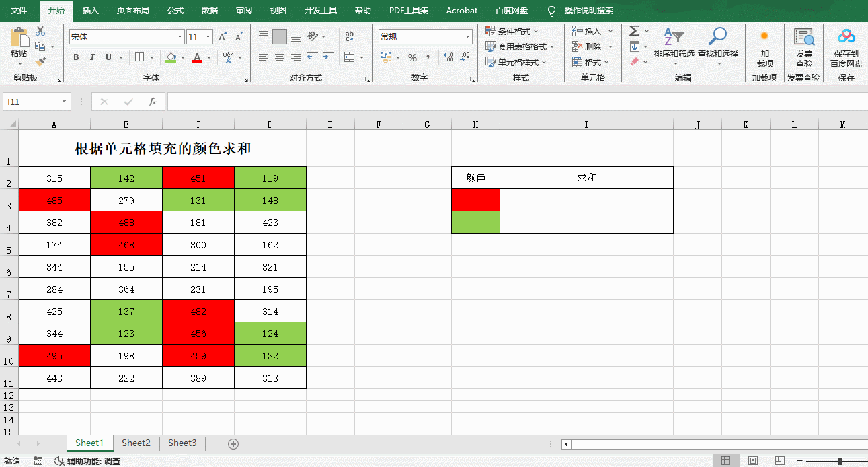
Task: Toggle underline formatting
Action: coord(108,57)
